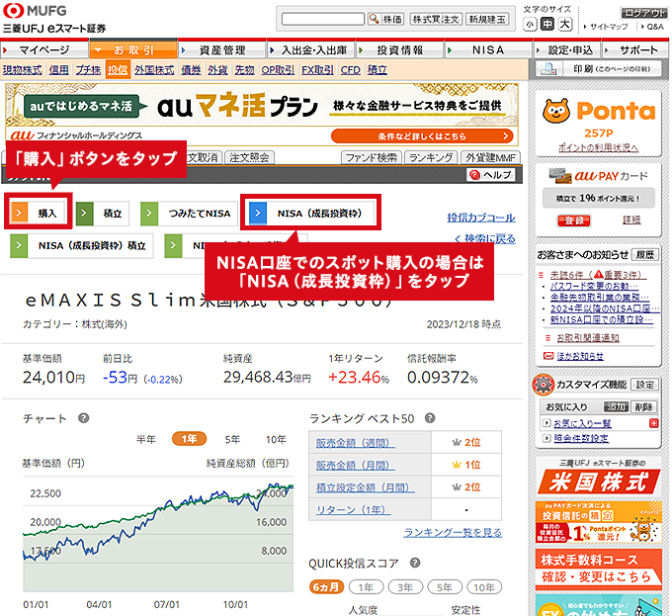Switch to the FX取引 sub-tab

click(317, 70)
